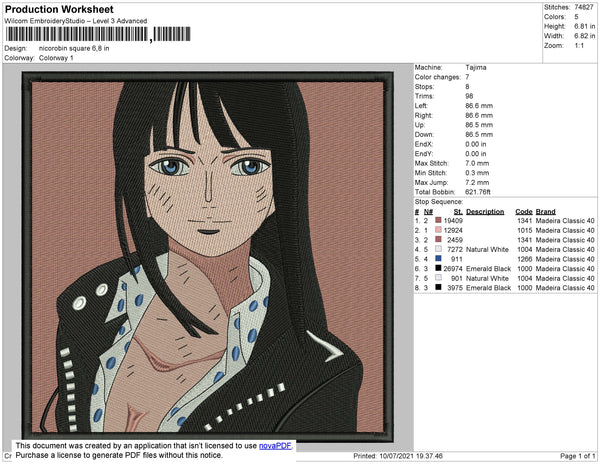
Task: Select the Zoom value 1:1
Action: tap(579, 46)
